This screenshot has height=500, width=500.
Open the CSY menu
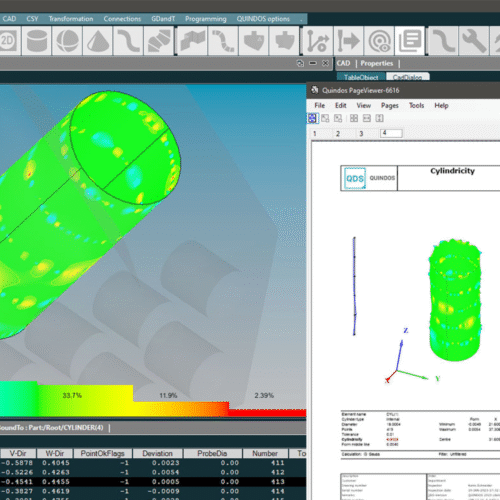[32, 19]
